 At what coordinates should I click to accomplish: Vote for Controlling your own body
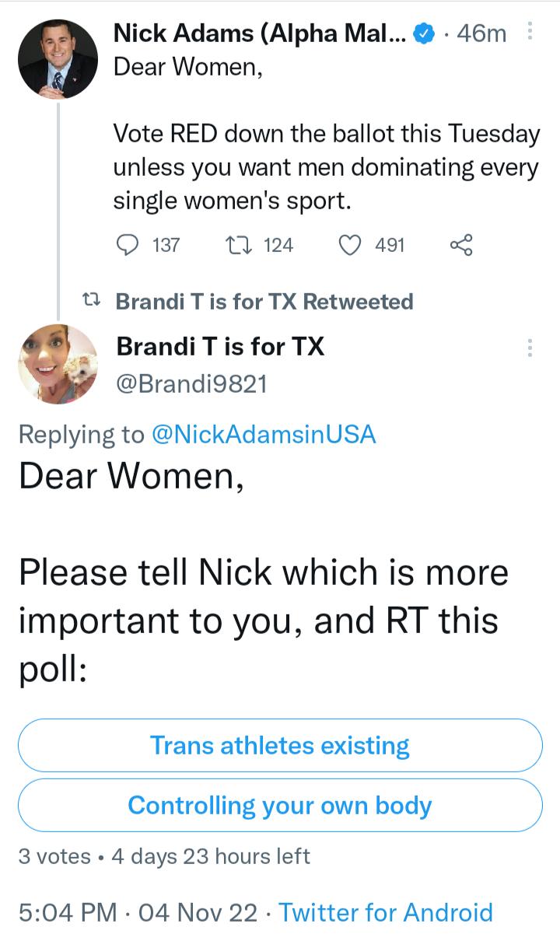coord(280,806)
